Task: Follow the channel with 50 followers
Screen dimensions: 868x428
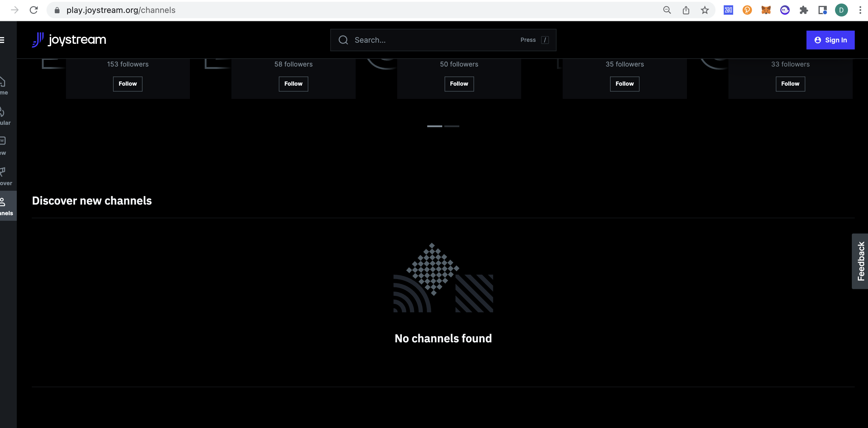Action: [459, 84]
